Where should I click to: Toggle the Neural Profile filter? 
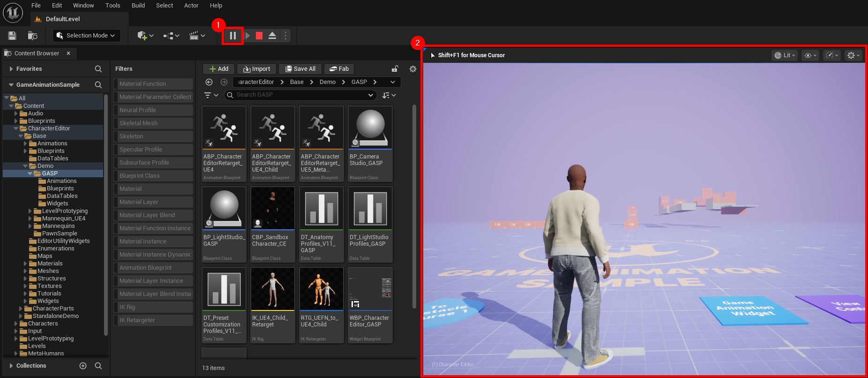[153, 110]
